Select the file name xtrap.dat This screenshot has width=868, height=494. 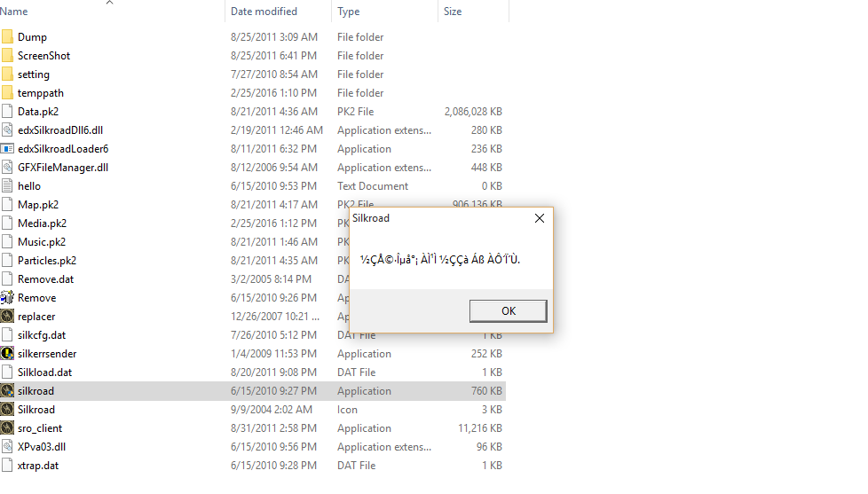click(38, 466)
